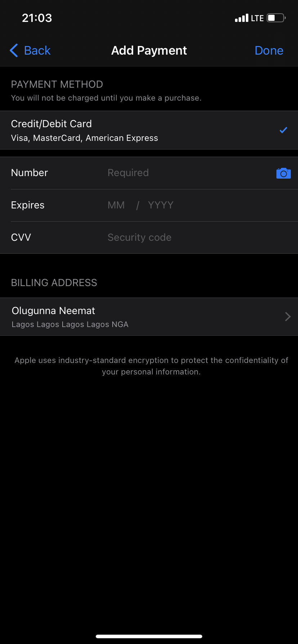Tap the Add Payment title
298x644 pixels.
(x=149, y=50)
